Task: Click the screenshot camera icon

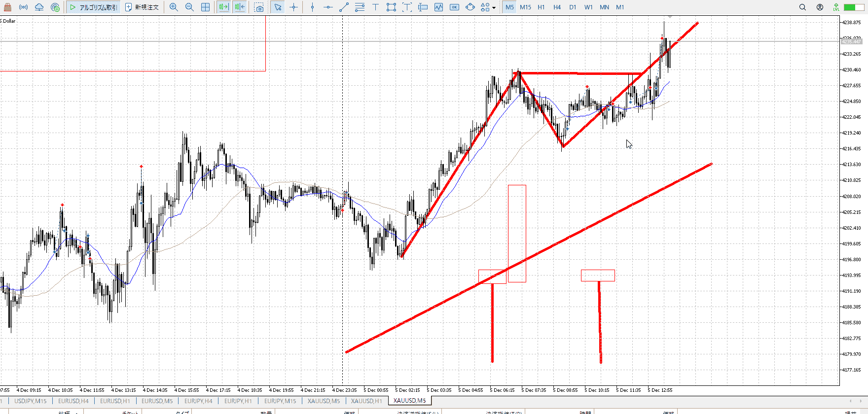Action: [x=259, y=7]
